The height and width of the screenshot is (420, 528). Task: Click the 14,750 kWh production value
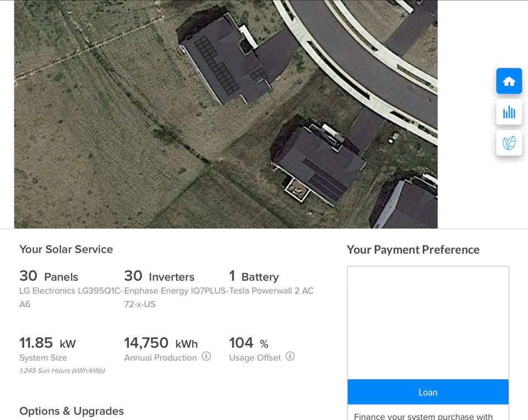coord(161,343)
